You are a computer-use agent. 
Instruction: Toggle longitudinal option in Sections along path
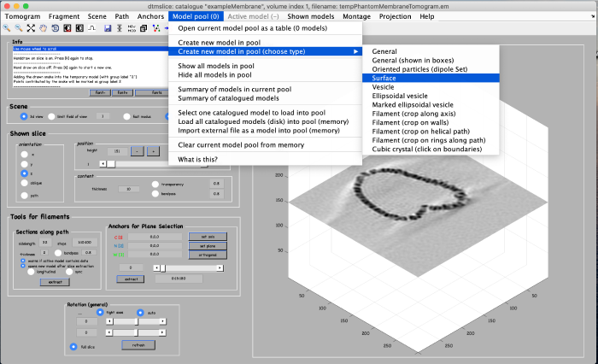[x=31, y=272]
